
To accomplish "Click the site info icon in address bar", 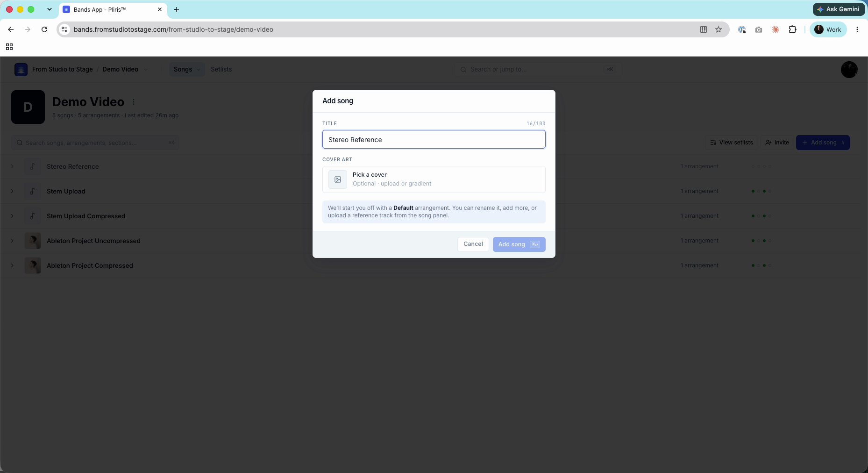I will (64, 29).
